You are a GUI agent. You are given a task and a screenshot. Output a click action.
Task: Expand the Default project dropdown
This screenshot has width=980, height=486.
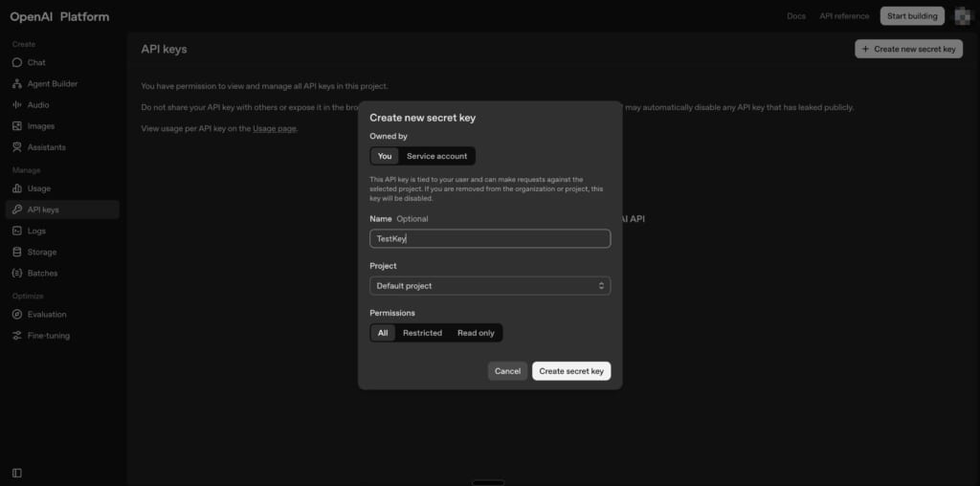[489, 286]
